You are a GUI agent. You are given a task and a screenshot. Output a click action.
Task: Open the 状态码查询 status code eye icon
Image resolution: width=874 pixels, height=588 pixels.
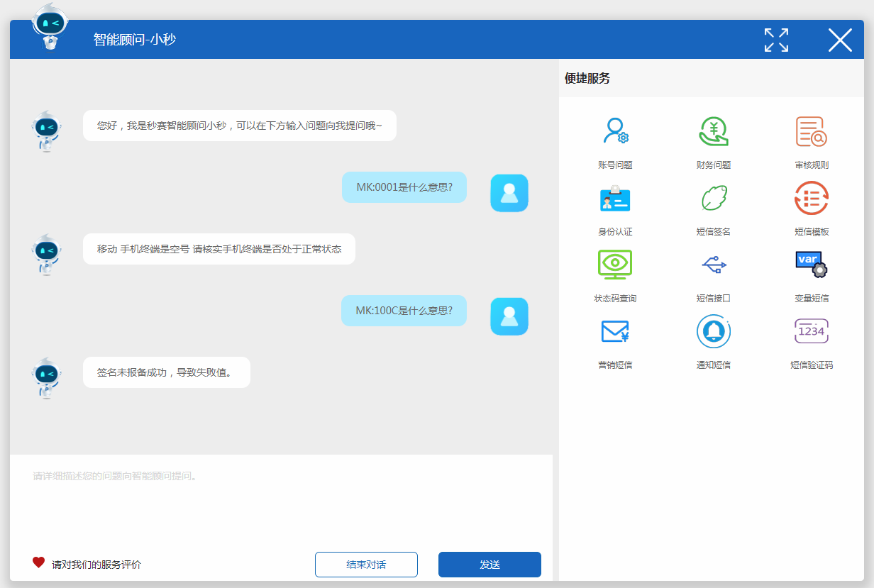(615, 265)
